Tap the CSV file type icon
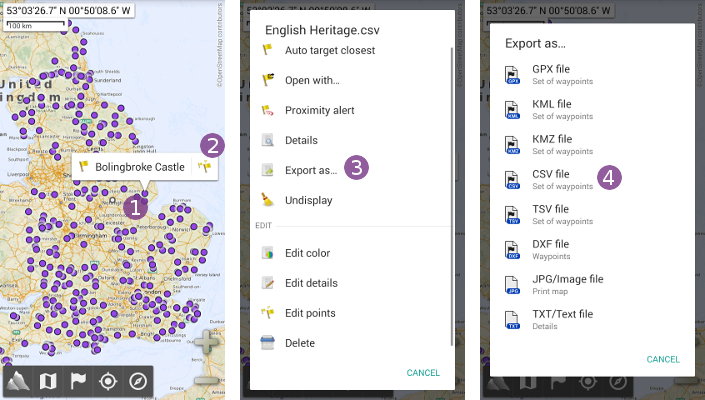Viewport: 705px width, 400px height. tap(512, 180)
